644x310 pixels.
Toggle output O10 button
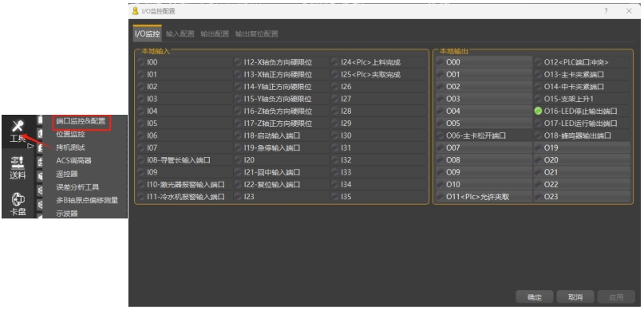[x=484, y=185]
